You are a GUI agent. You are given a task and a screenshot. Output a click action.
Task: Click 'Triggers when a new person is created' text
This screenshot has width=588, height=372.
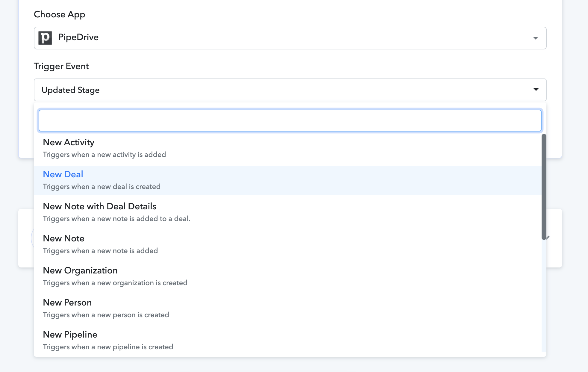pyautogui.click(x=106, y=315)
